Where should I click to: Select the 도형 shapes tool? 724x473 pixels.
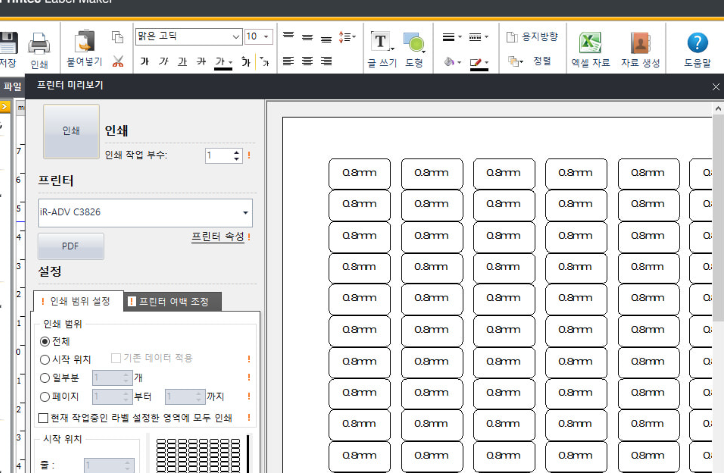[414, 42]
